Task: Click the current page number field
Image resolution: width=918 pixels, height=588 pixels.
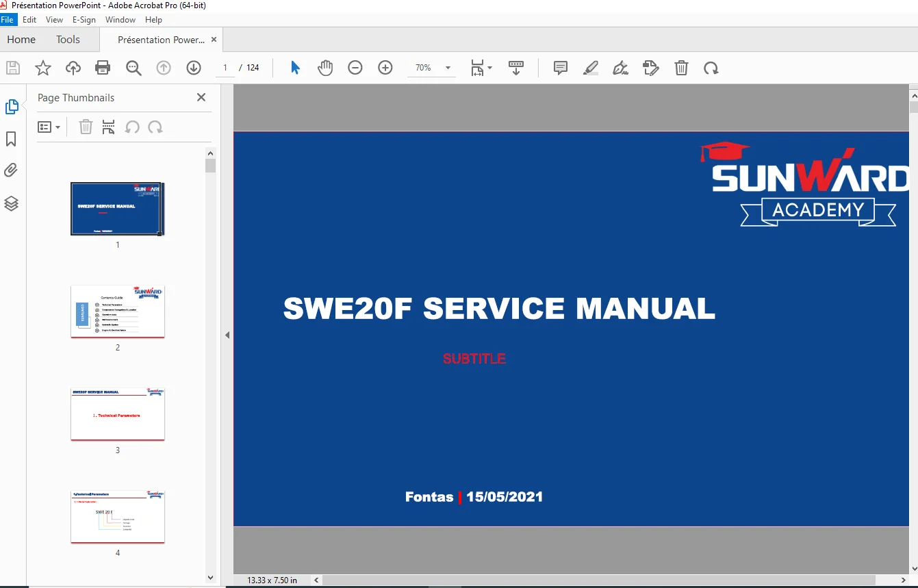Action: point(225,68)
